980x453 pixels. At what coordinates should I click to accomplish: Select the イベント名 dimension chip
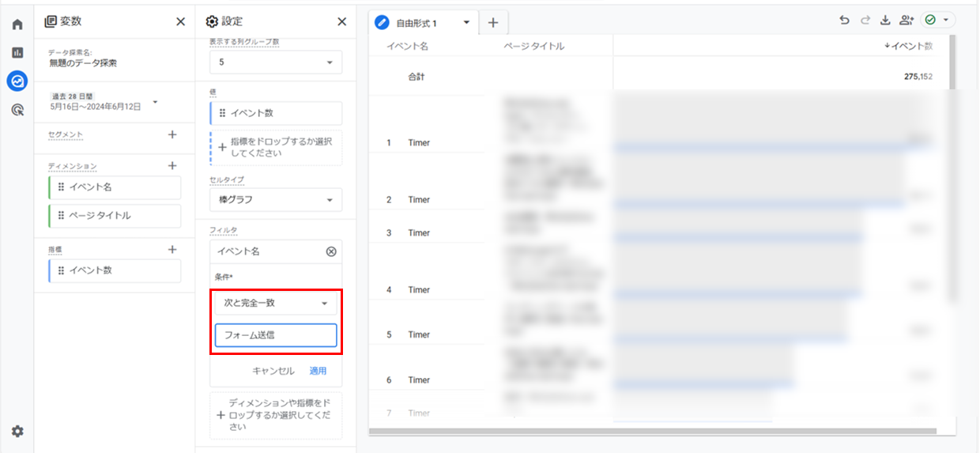point(115,187)
